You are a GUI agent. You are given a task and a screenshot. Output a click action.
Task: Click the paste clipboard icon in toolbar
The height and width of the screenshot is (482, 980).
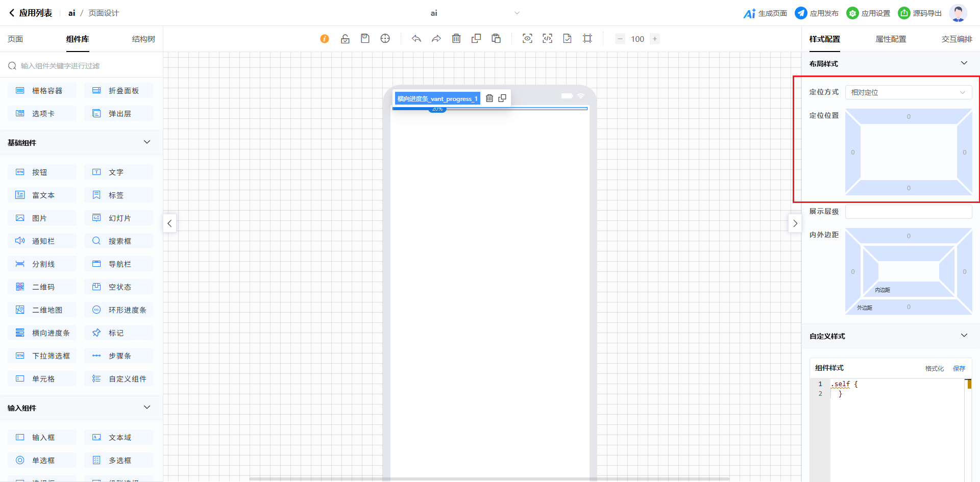pyautogui.click(x=496, y=39)
